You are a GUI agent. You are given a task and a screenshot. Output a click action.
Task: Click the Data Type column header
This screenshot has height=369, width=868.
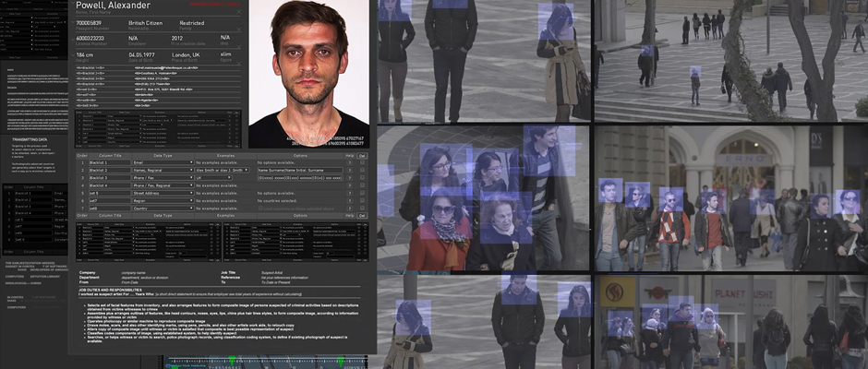click(163, 156)
